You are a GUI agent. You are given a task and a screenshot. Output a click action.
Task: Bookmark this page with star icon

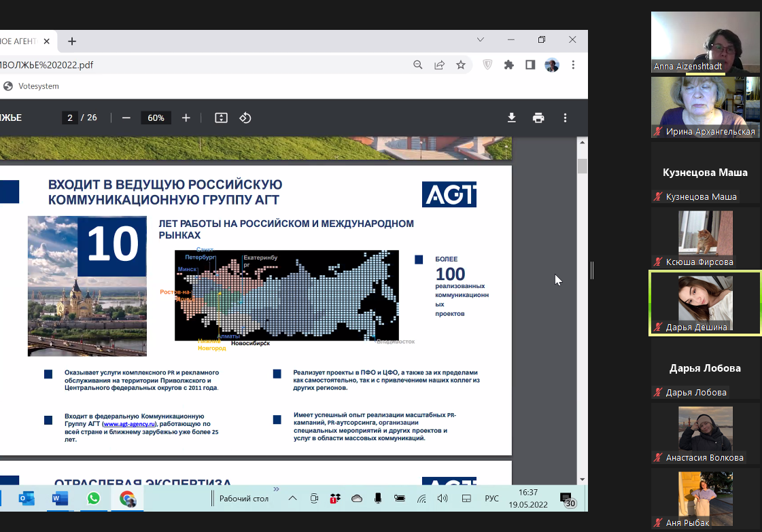coord(461,65)
